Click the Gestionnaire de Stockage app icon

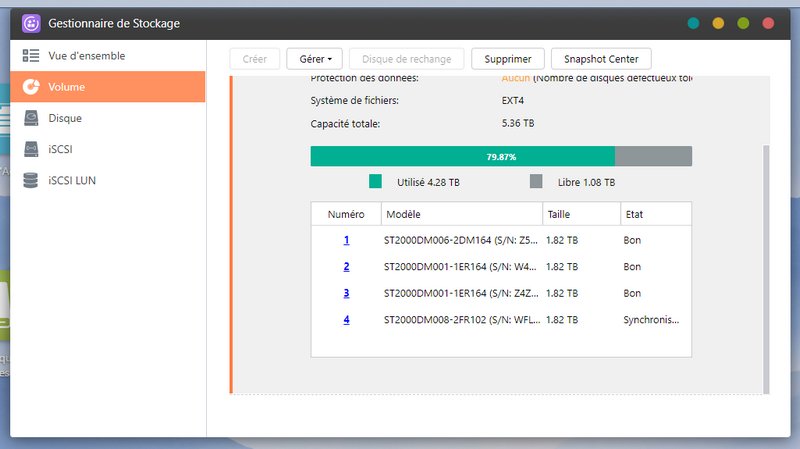[x=31, y=23]
